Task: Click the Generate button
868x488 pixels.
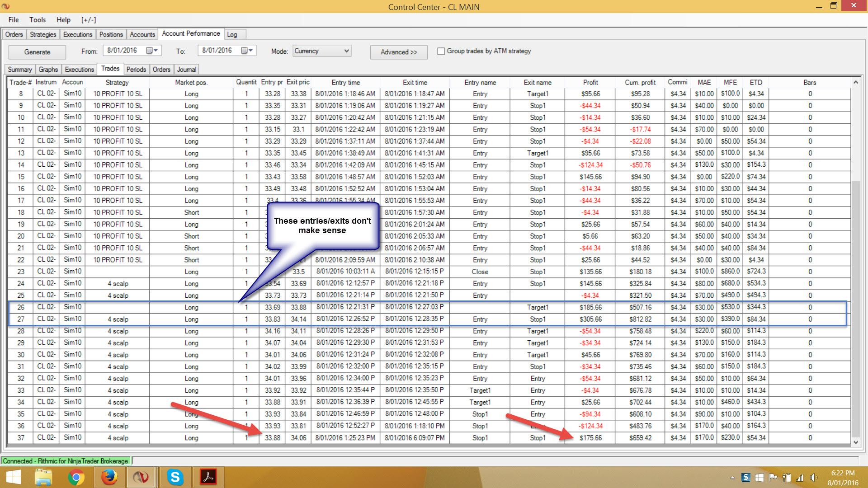Action: click(37, 52)
